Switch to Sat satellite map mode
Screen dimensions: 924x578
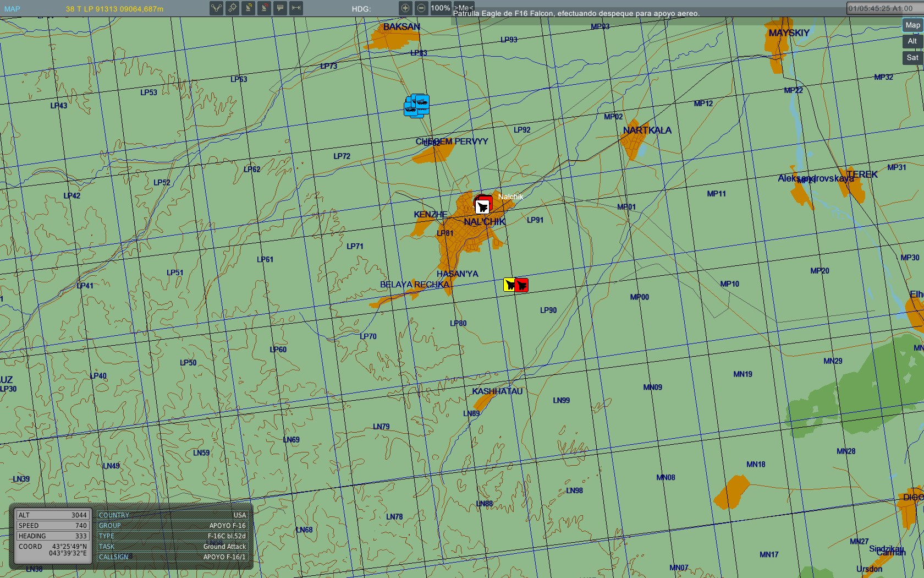click(x=912, y=58)
